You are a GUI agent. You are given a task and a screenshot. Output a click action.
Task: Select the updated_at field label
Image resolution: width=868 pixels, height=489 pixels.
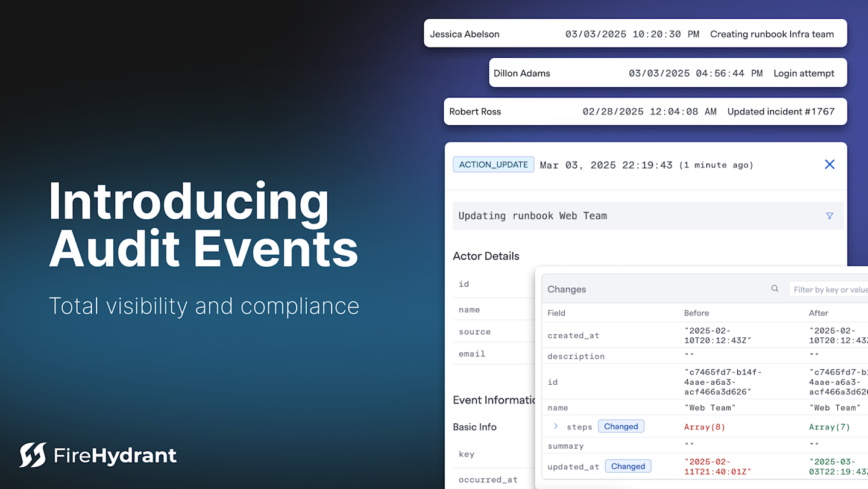tap(573, 467)
